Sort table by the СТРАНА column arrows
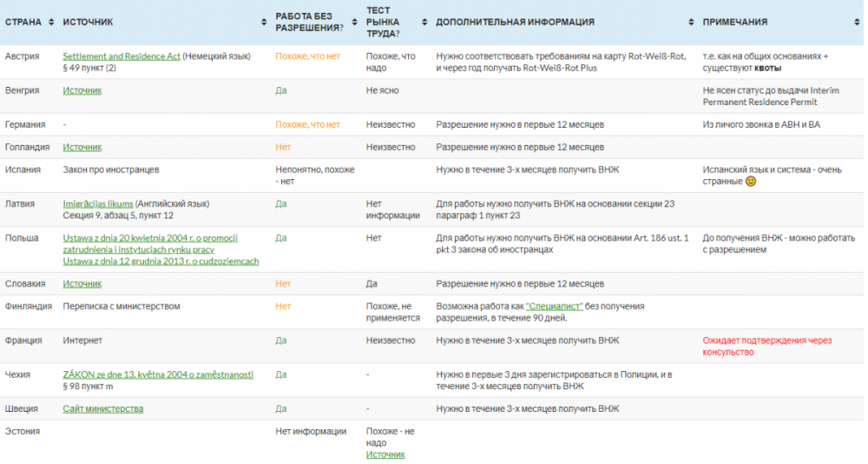This screenshot has width=868, height=464. pos(51,22)
